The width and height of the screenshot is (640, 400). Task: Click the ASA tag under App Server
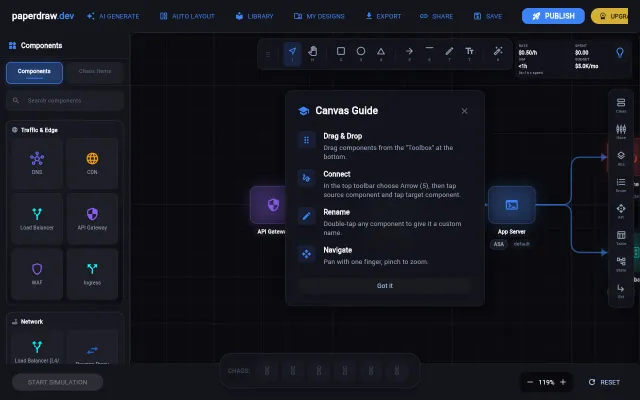(x=498, y=244)
